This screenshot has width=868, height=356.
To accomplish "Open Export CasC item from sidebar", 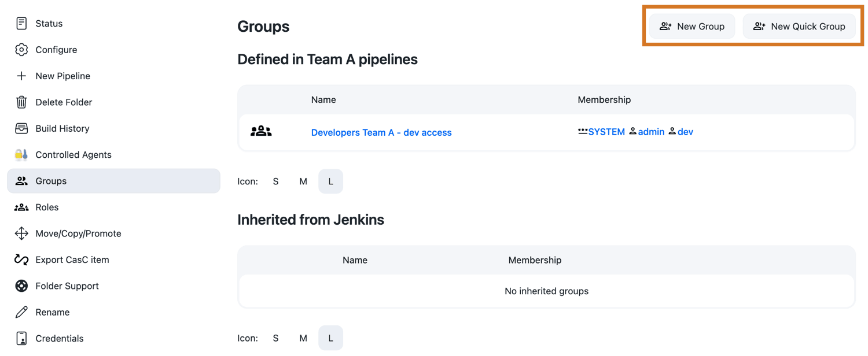I will [72, 260].
